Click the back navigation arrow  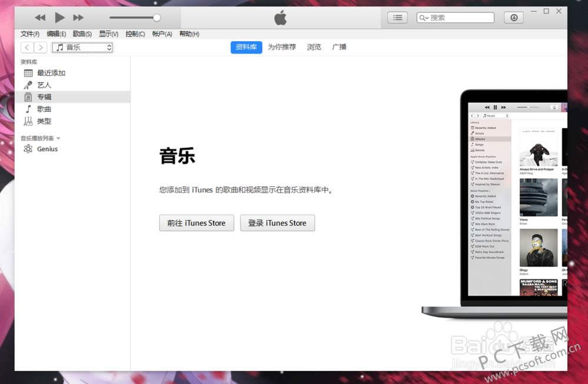click(26, 47)
